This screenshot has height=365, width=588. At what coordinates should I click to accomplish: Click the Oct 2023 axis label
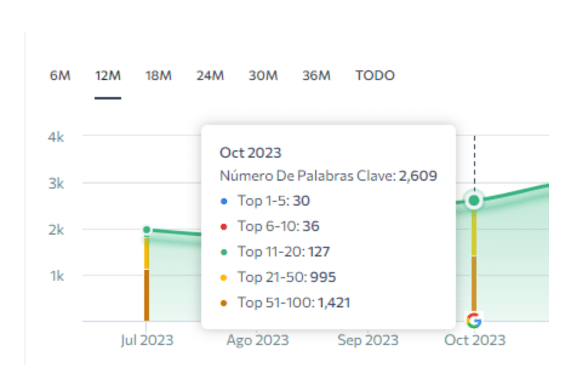click(475, 340)
